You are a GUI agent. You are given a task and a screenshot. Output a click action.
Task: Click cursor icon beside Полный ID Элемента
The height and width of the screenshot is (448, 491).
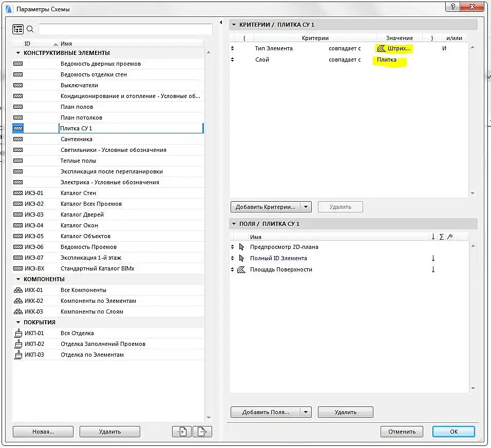pos(241,259)
